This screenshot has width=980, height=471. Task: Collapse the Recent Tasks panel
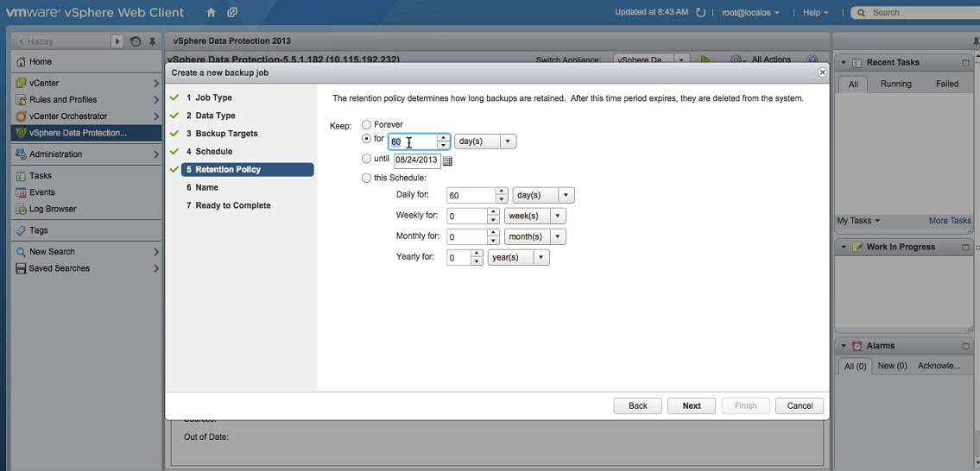tap(843, 62)
